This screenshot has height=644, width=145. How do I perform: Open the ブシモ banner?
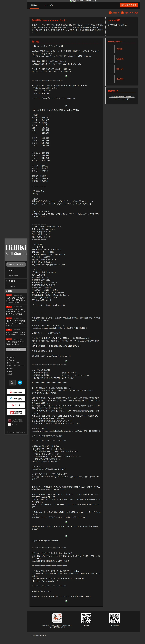[x=16, y=405]
